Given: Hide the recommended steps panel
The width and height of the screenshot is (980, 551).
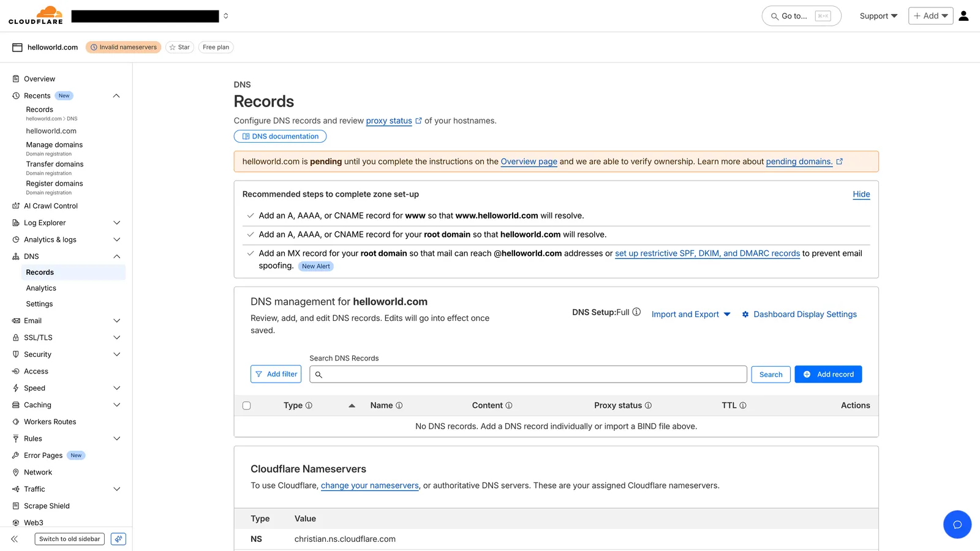Looking at the screenshot, I should point(861,194).
